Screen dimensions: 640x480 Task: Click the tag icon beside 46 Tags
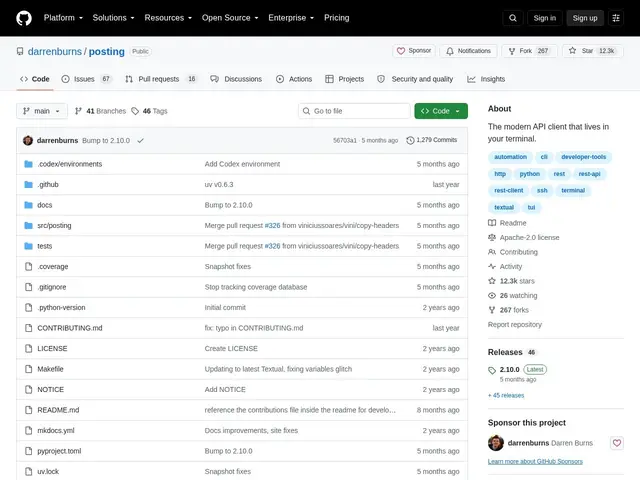(135, 111)
